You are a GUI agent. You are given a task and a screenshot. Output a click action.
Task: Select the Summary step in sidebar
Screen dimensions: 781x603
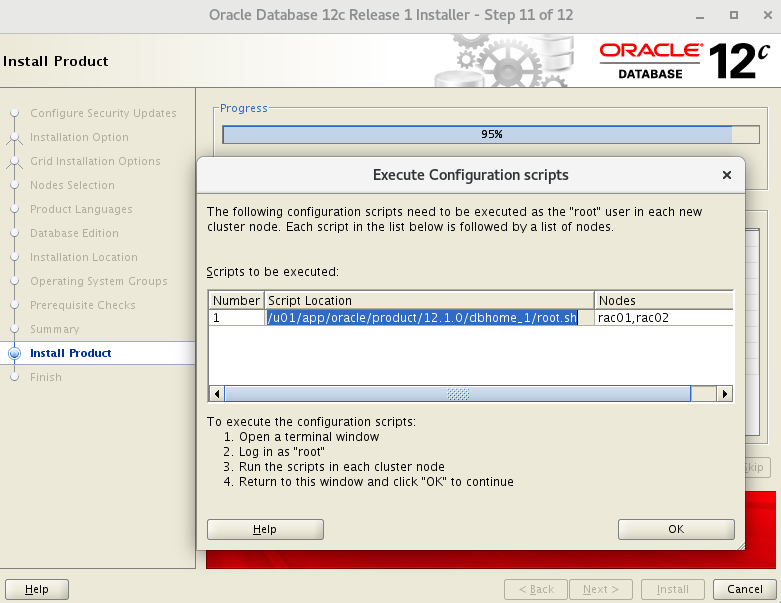54,329
